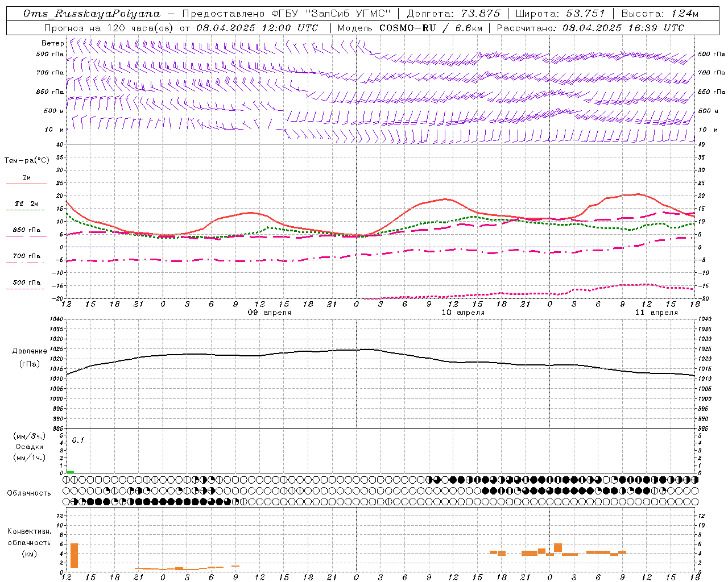
Task: Click the (гПа) unit under Давление
Action: tap(30, 364)
